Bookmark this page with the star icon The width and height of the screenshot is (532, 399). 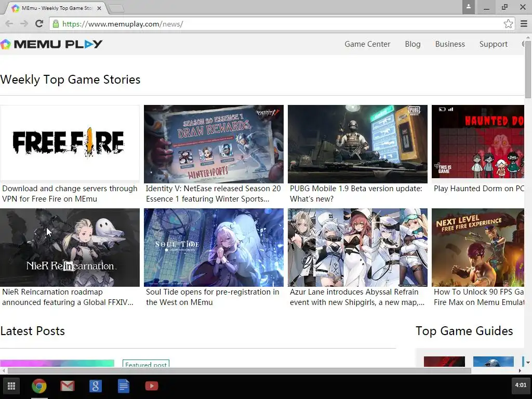(508, 24)
